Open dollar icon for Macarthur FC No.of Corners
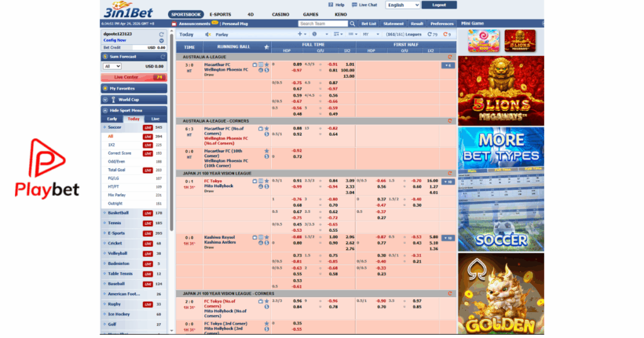Screen dimensions: 644x338 coord(267,134)
